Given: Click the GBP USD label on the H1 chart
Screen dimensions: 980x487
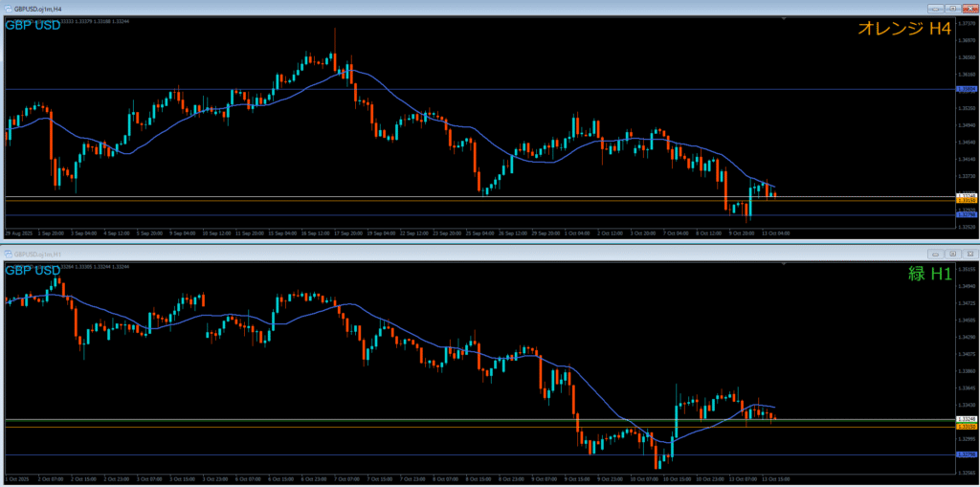Looking at the screenshot, I should [x=33, y=271].
